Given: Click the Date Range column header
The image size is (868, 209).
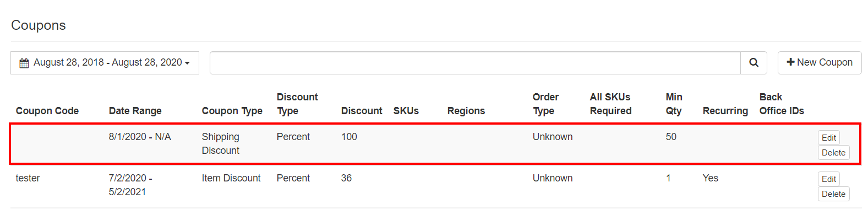Looking at the screenshot, I should [x=135, y=111].
